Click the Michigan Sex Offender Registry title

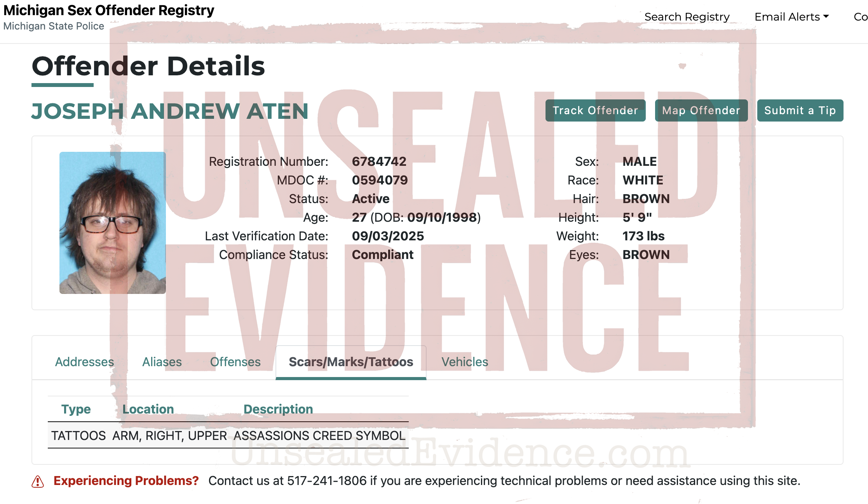click(109, 10)
